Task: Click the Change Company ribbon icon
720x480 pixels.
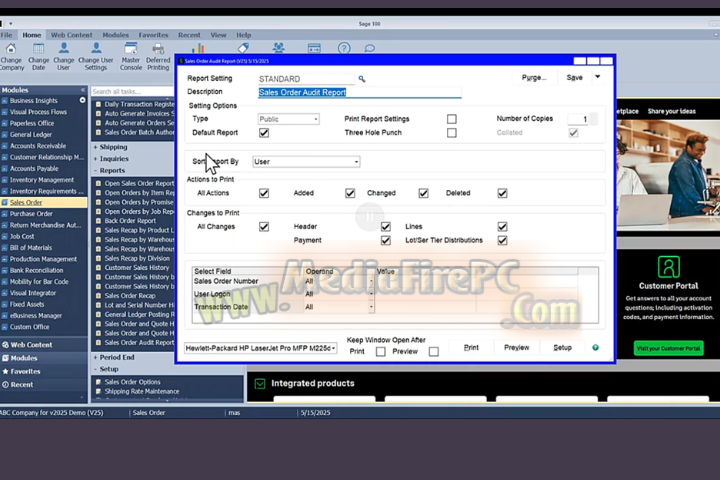Action: point(11,48)
